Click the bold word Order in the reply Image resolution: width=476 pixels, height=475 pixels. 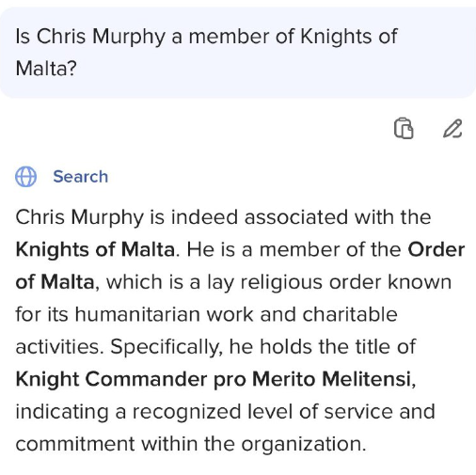point(436,249)
